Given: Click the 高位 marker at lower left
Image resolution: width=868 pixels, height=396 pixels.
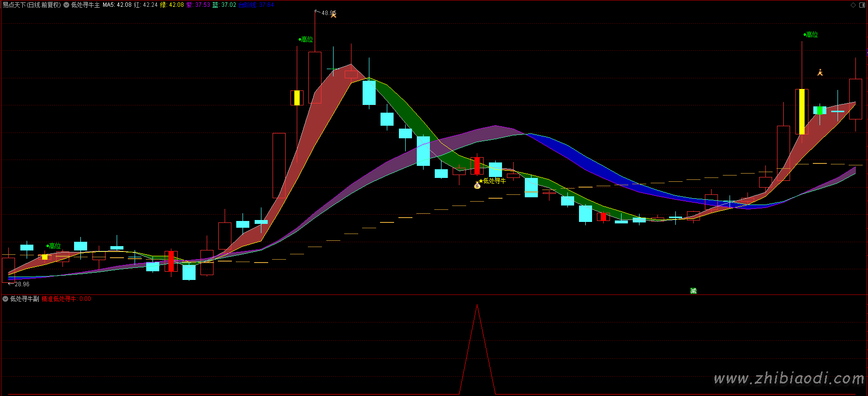Looking at the screenshot, I should [x=54, y=246].
